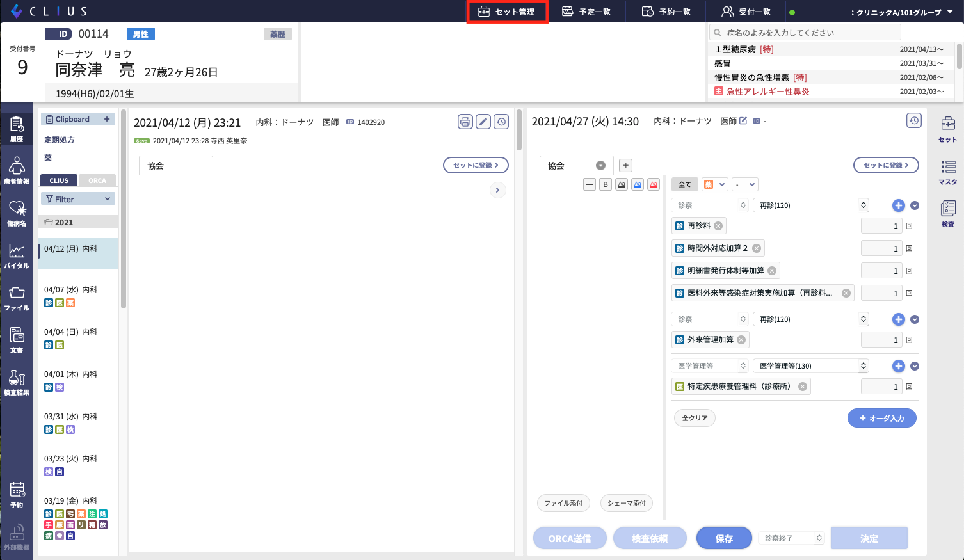Edit the doctor name on 04/27 record

tap(743, 120)
